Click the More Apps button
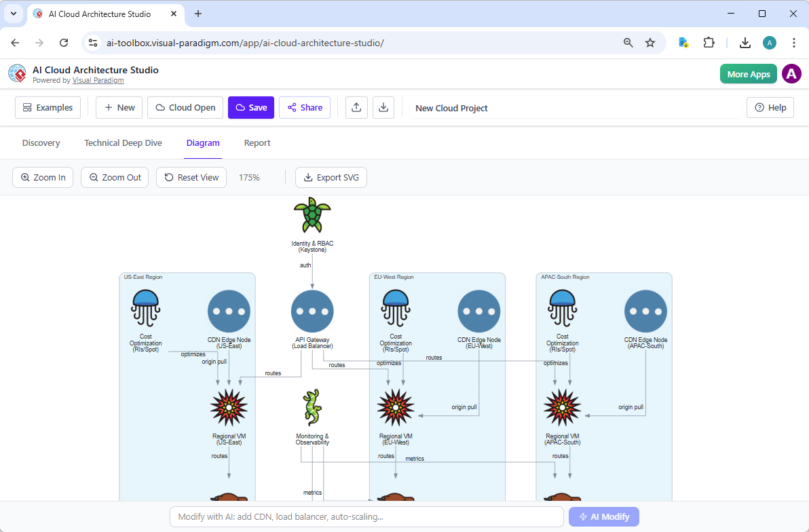Screen dimensions: 809x532 click(x=748, y=74)
